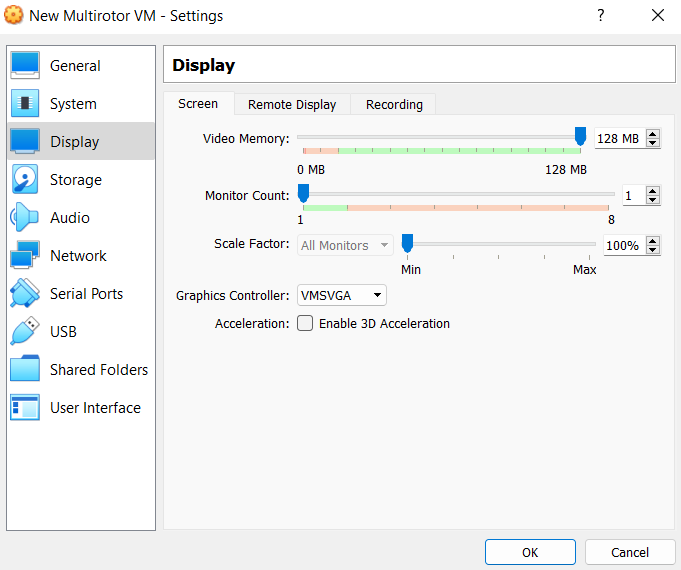This screenshot has height=570, width=681.
Task: Switch to the Remote Display tab
Action: pyautogui.click(x=292, y=104)
